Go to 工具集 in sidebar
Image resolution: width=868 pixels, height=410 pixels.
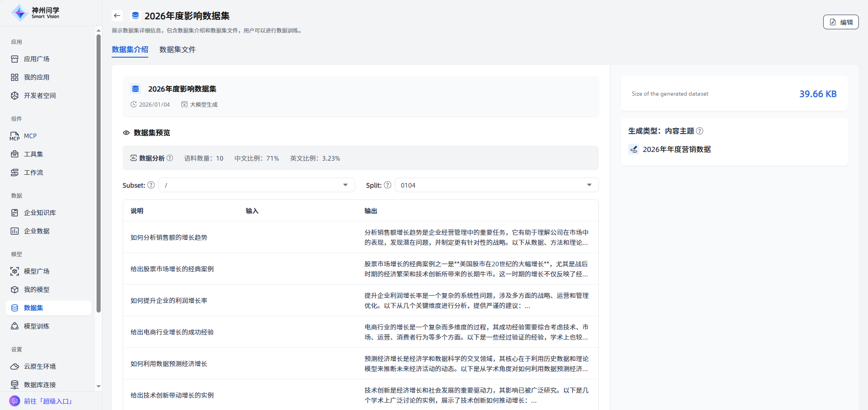[33, 154]
